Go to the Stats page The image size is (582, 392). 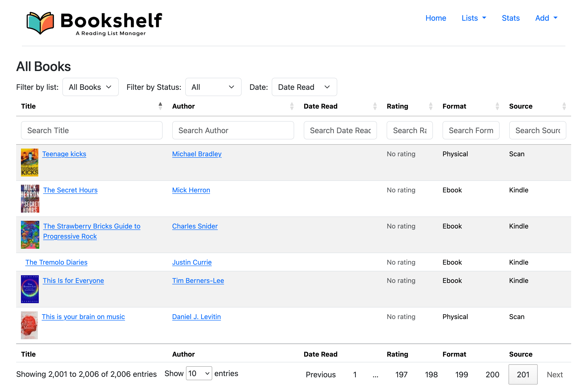510,18
